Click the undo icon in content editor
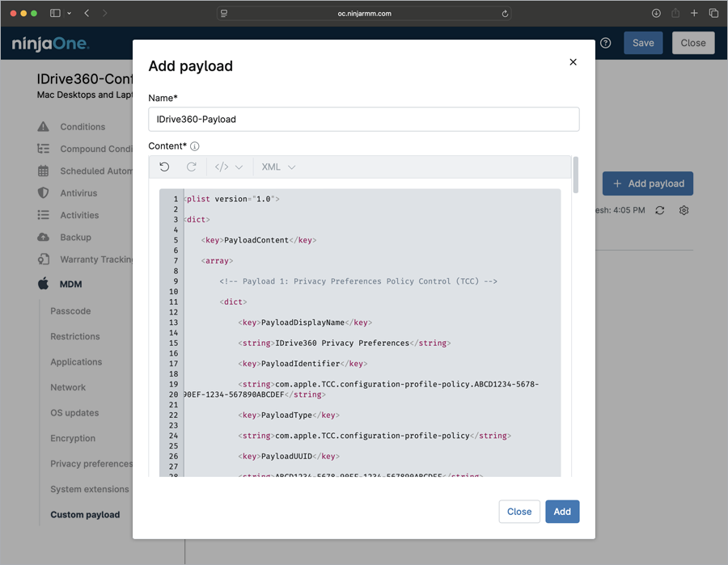The image size is (728, 565). [164, 167]
